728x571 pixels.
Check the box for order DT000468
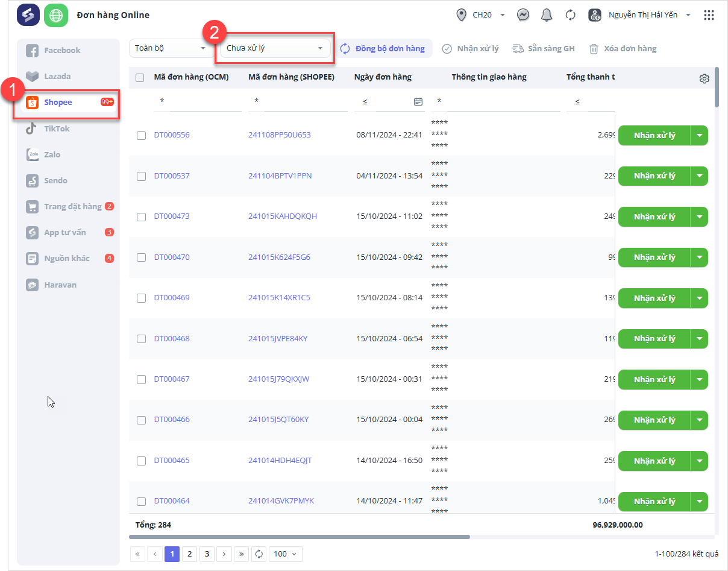141,339
